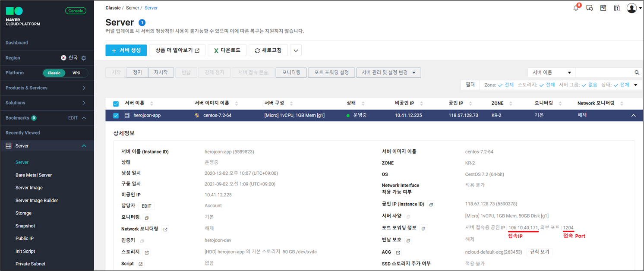
Task: Open Bare Metal Server in sidebar
Action: tap(34, 175)
